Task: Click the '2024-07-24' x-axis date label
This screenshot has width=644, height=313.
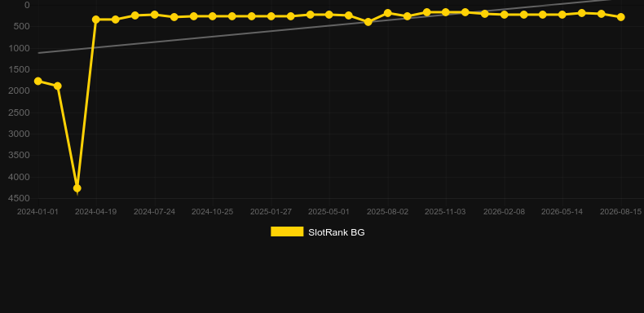Action: [154, 212]
